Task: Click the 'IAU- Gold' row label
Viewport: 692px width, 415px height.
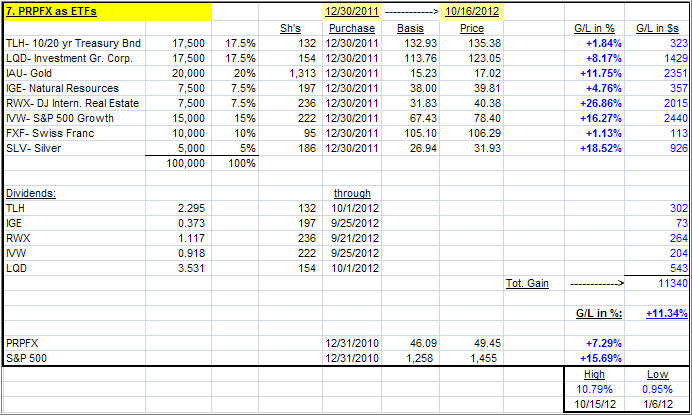Action: point(29,73)
